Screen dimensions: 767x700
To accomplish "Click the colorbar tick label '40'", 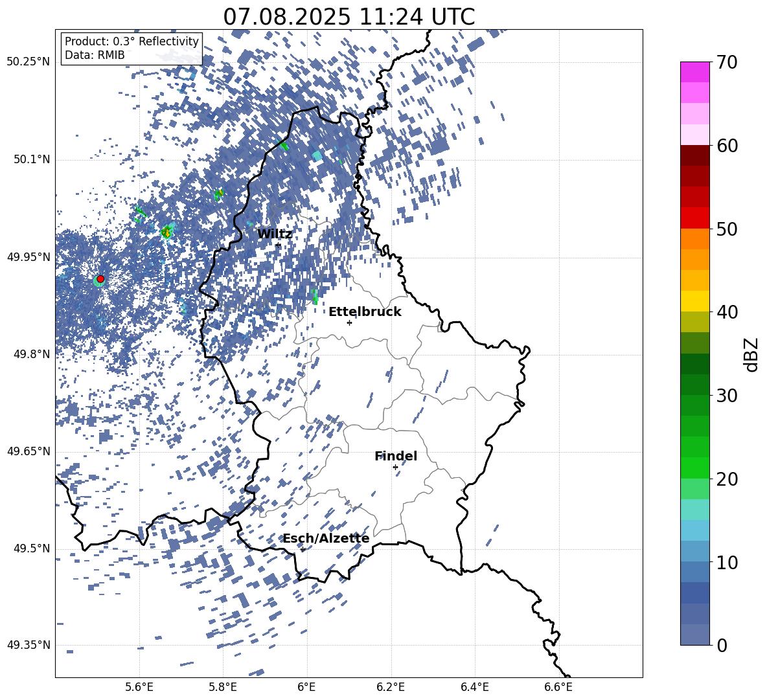I will [727, 312].
